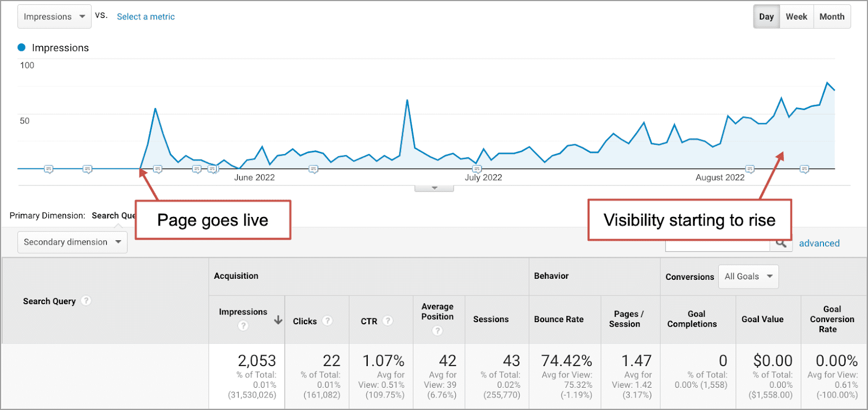Sort table by the Impressions column
The width and height of the screenshot is (868, 410).
243,312
